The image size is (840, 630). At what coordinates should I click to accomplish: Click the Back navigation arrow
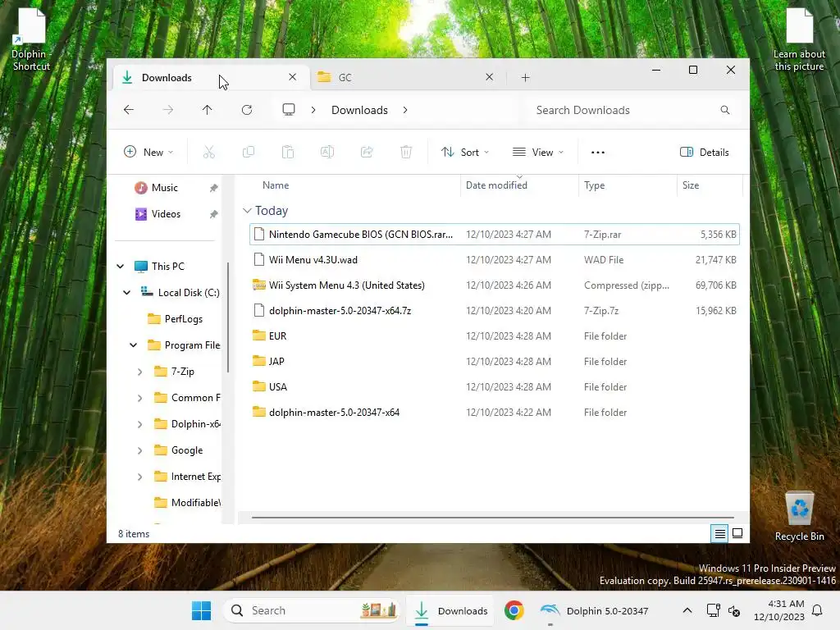coord(129,110)
